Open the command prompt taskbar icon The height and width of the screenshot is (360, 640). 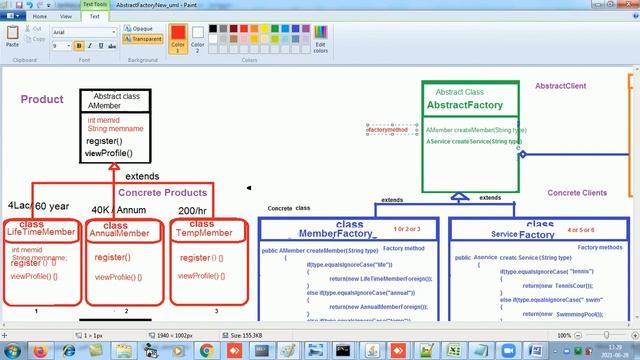[x=343, y=351]
